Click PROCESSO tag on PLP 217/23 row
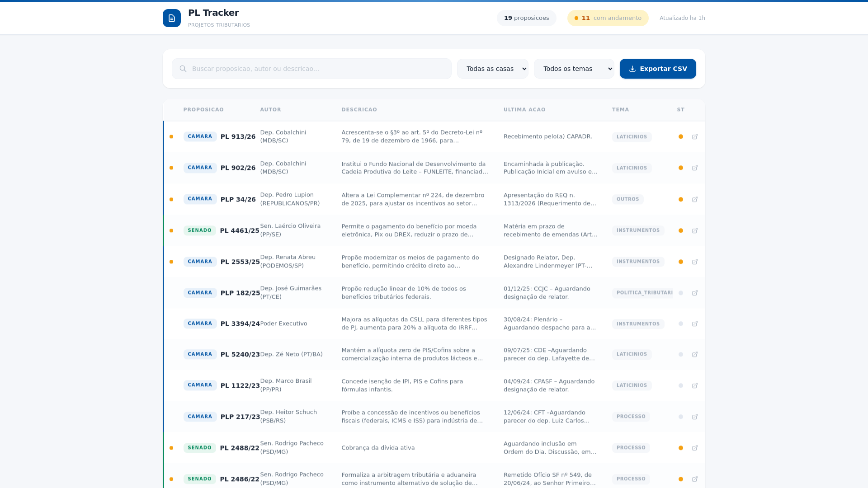The height and width of the screenshot is (488, 868). 631,417
